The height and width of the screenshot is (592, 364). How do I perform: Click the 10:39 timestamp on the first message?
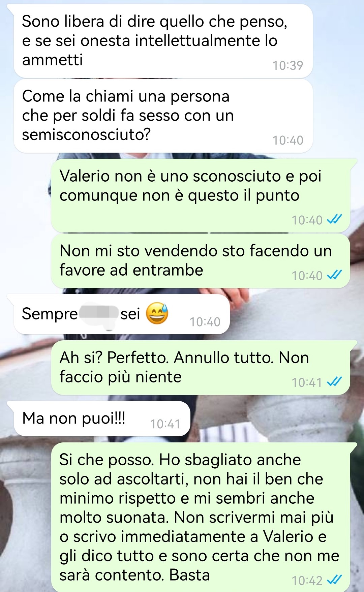(288, 65)
